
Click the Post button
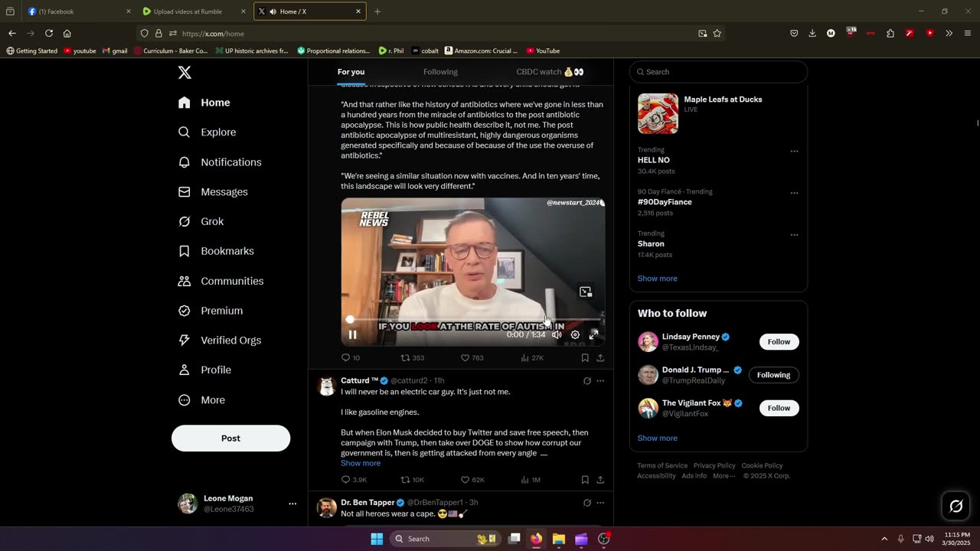coord(230,438)
